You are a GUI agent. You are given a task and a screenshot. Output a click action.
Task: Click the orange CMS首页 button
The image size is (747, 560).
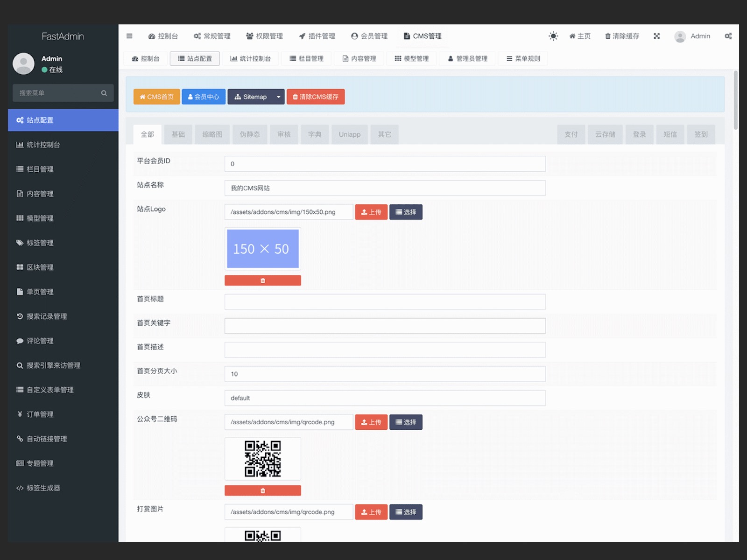click(156, 97)
